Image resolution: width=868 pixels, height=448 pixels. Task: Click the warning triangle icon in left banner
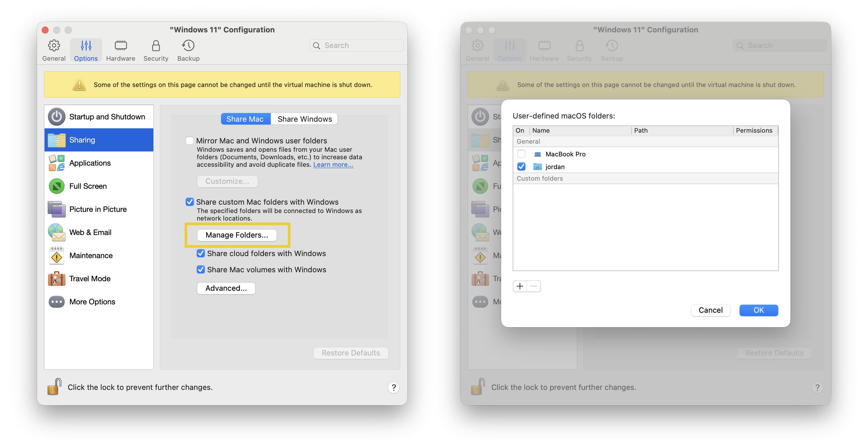pyautogui.click(x=79, y=84)
